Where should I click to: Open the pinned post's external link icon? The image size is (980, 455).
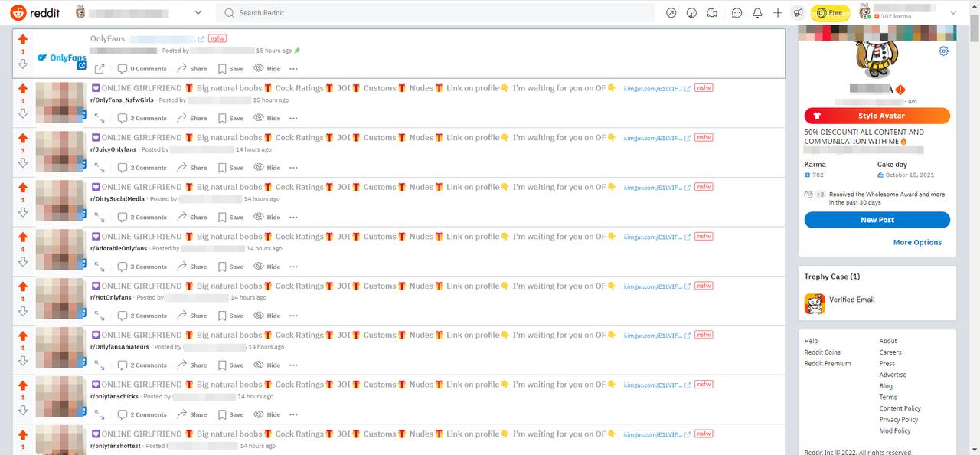[100, 69]
